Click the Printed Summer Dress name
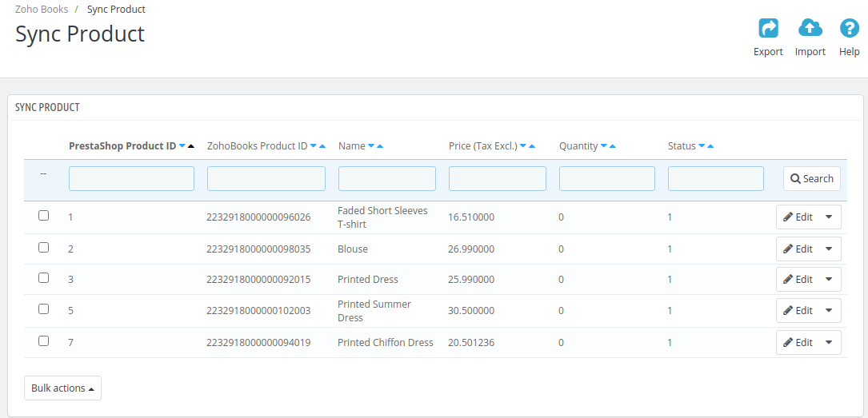This screenshot has width=868, height=418. 374,311
